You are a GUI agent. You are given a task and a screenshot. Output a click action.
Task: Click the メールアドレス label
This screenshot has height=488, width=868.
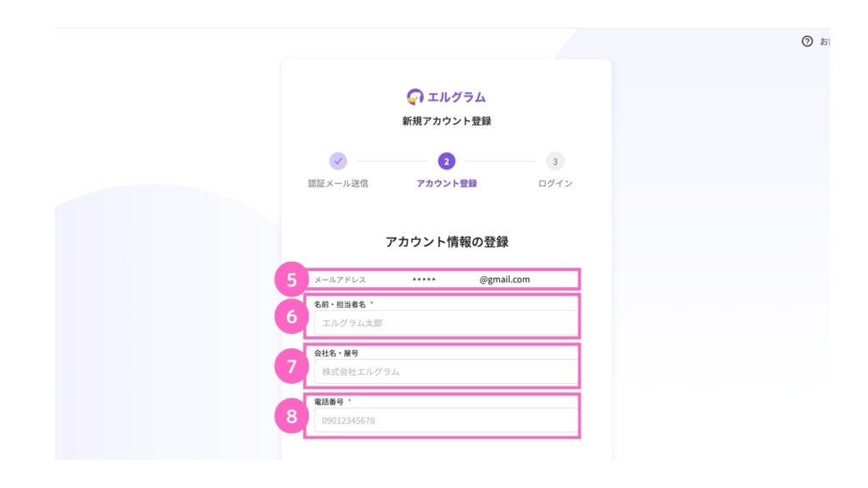point(340,280)
